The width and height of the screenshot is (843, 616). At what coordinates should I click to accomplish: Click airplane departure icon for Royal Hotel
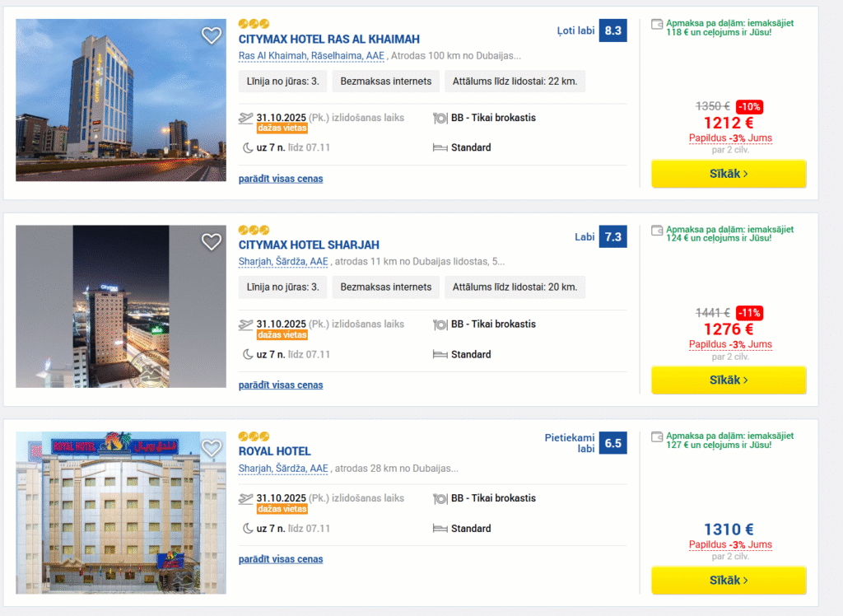(245, 498)
